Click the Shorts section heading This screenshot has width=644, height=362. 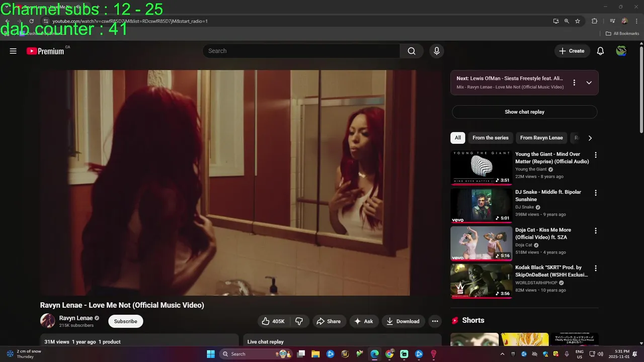pyautogui.click(x=473, y=320)
